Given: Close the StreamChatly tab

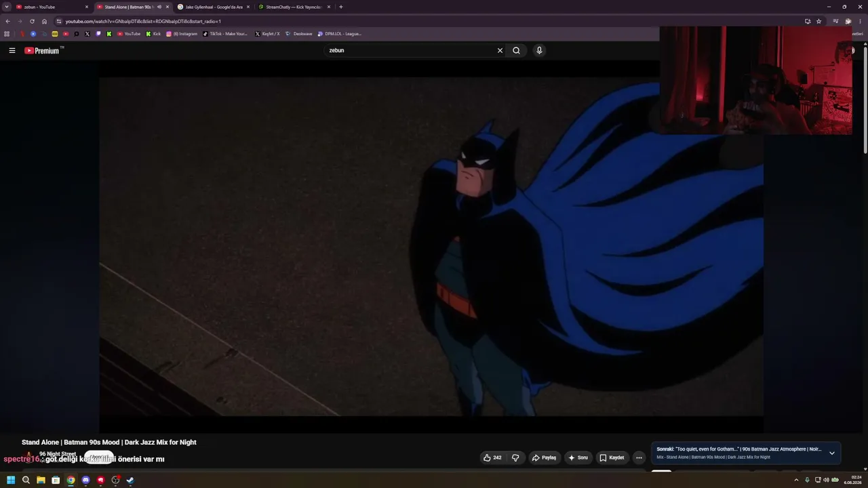Looking at the screenshot, I should [329, 7].
